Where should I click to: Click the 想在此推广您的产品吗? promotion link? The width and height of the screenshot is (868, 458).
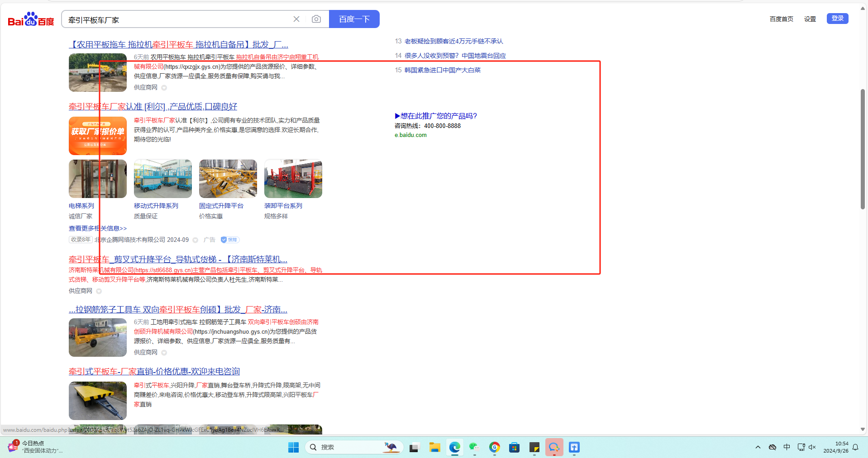pyautogui.click(x=436, y=116)
